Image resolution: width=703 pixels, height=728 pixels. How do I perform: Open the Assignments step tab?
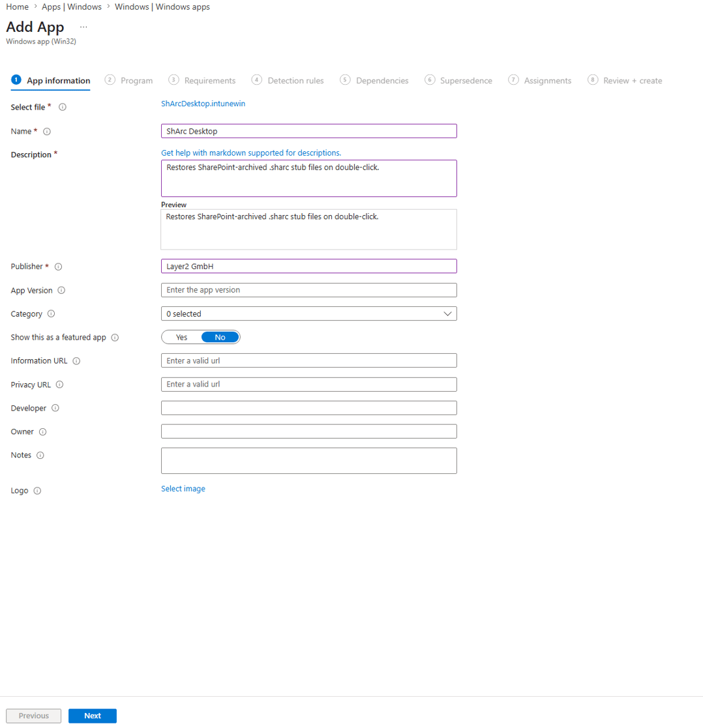point(540,80)
